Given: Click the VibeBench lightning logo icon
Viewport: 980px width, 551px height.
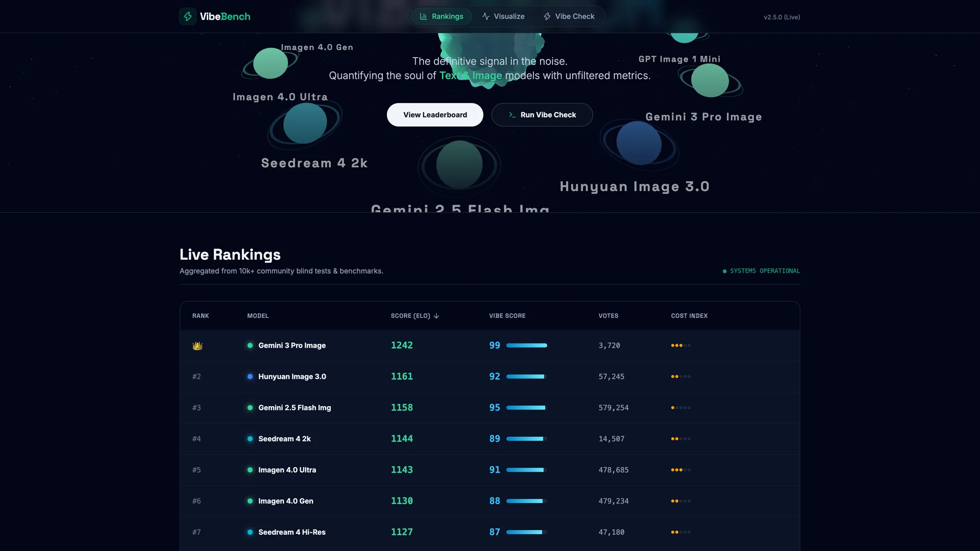Looking at the screenshot, I should 188,16.
